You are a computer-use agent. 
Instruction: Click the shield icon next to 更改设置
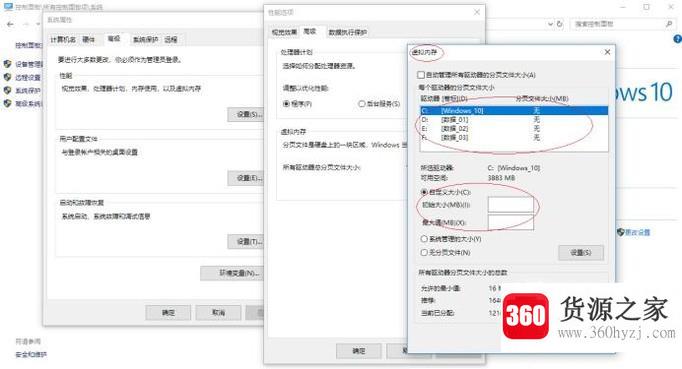pos(621,232)
